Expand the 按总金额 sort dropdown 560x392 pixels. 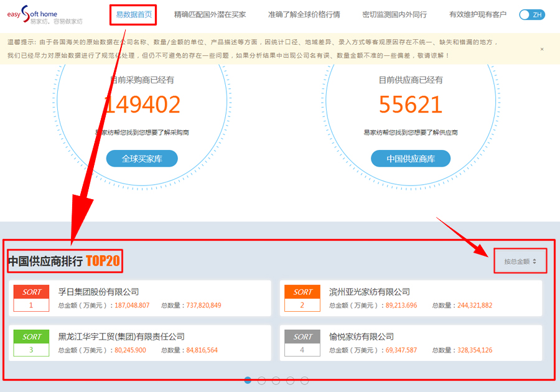coord(520,261)
